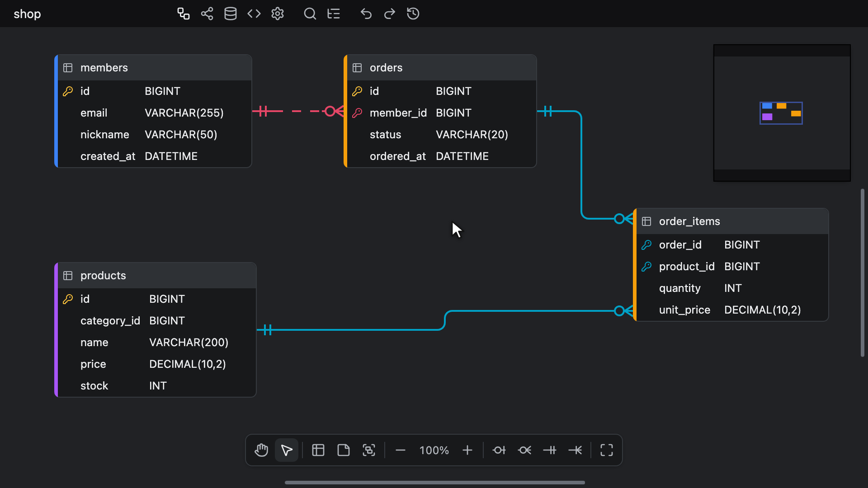The width and height of the screenshot is (868, 488).
Task: Toggle fullscreen mode icon
Action: 607,450
